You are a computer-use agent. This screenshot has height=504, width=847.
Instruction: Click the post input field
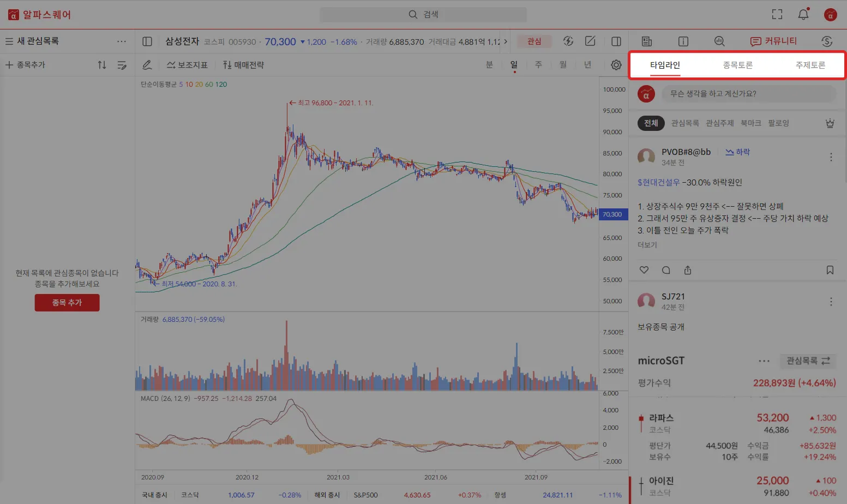click(x=749, y=94)
